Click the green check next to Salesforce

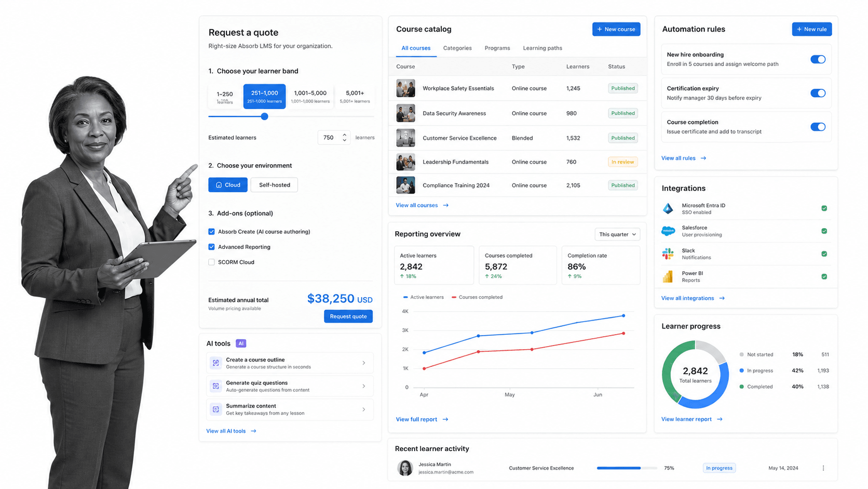coord(824,231)
